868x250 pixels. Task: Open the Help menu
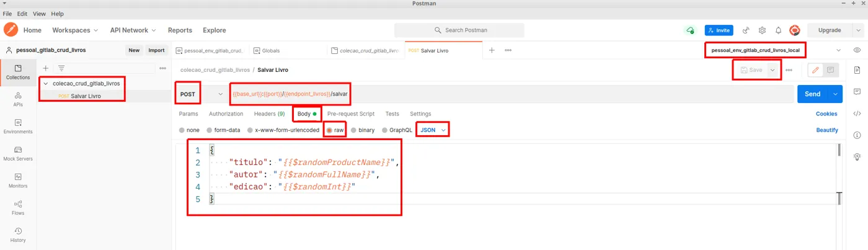tap(57, 14)
